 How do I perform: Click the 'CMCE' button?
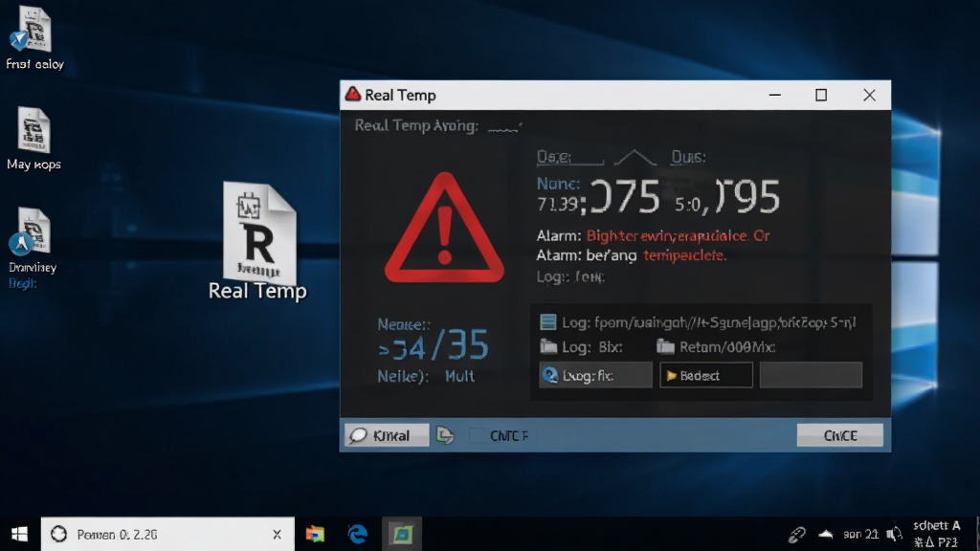(x=840, y=435)
